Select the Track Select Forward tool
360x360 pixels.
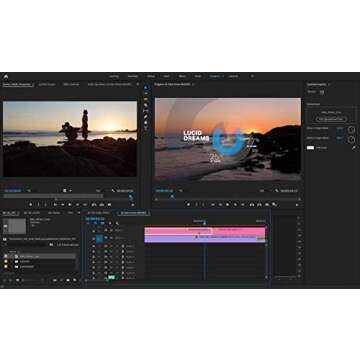[146, 93]
